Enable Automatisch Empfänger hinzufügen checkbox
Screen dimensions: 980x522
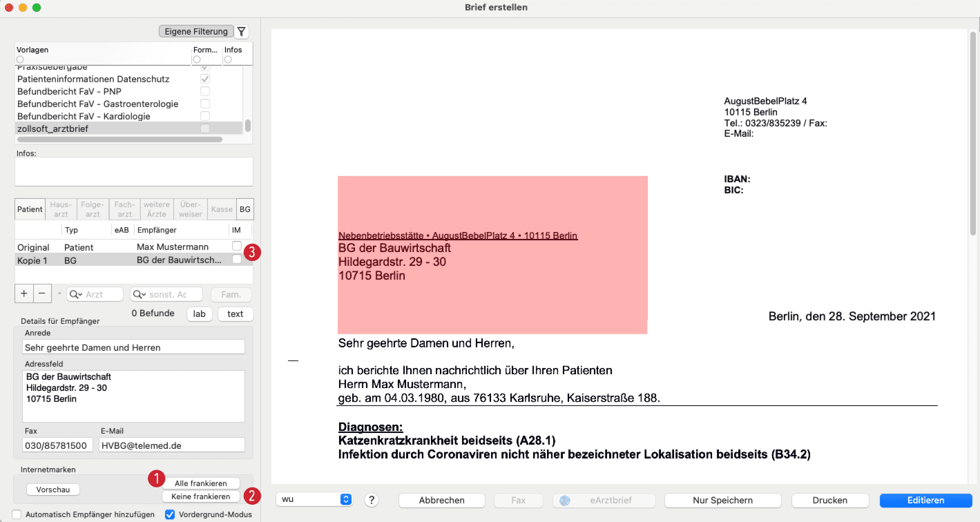17,514
